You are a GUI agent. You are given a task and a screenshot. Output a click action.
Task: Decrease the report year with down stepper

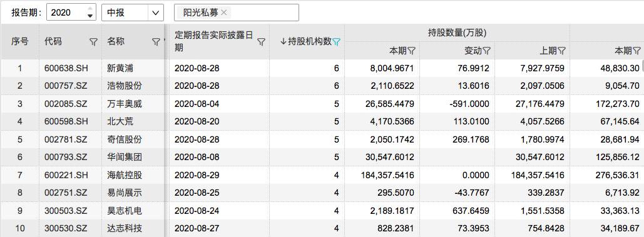[x=90, y=16]
